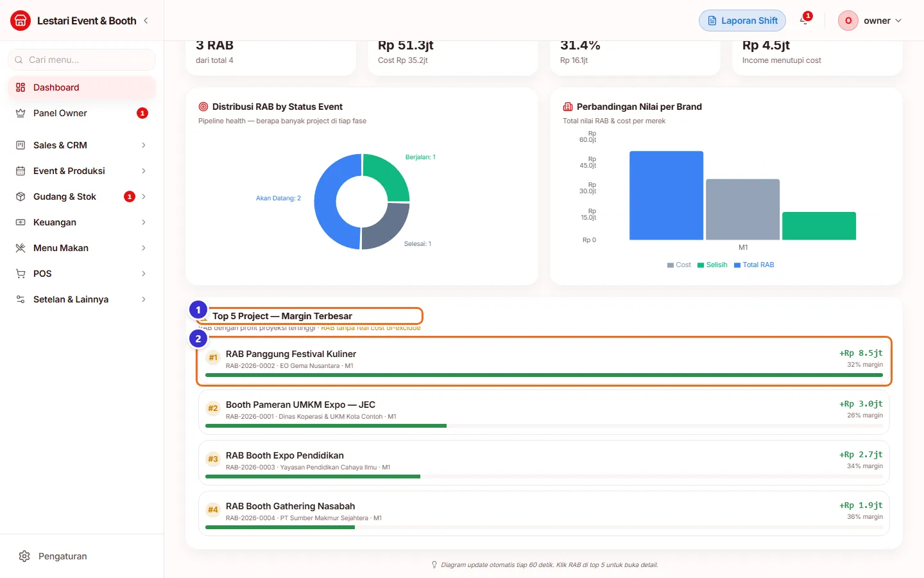
Task: Click the #2 rank badge
Action: coord(213,408)
